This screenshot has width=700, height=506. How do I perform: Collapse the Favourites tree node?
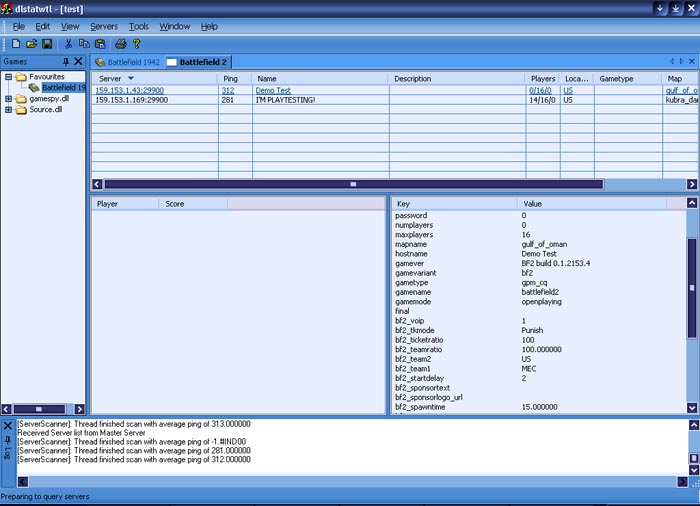click(9, 76)
